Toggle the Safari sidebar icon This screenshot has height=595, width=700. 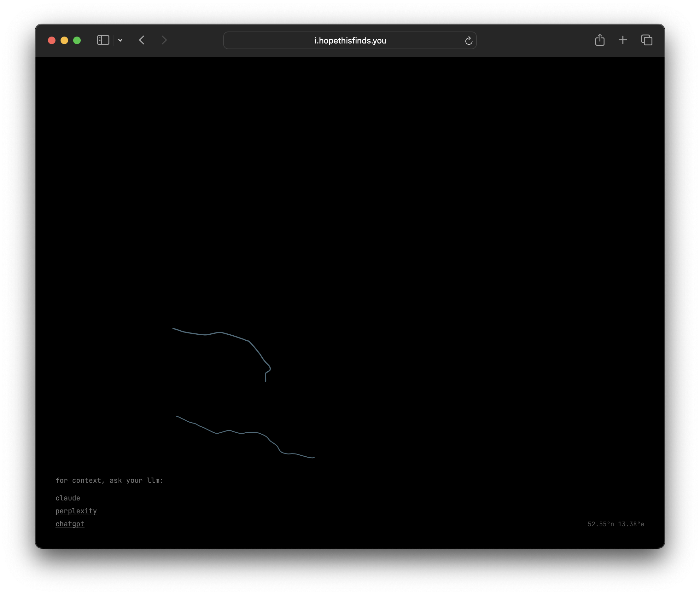[x=103, y=40]
